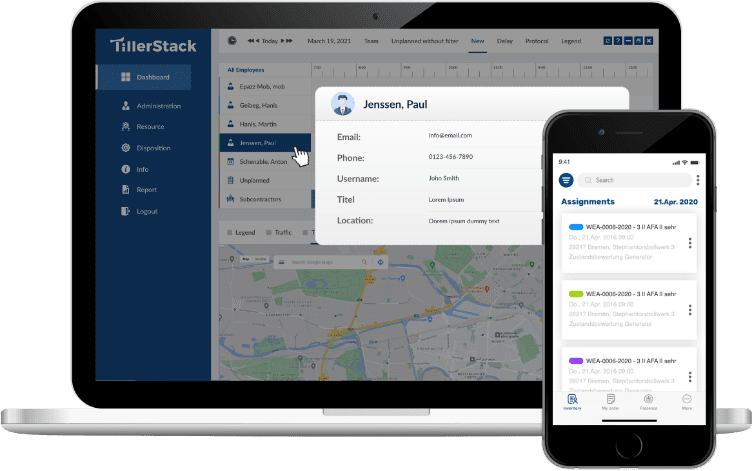Toggle the Legend checkbox above map
This screenshot has width=752, height=471.
point(230,232)
